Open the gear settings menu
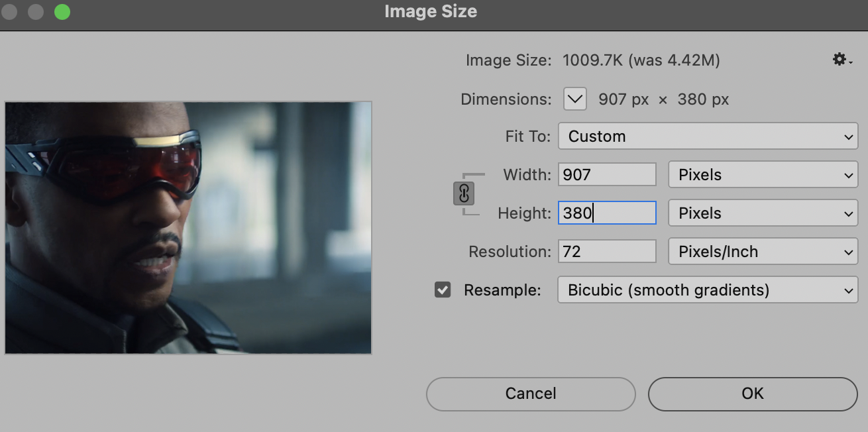Viewport: 868px width, 432px height. click(842, 60)
